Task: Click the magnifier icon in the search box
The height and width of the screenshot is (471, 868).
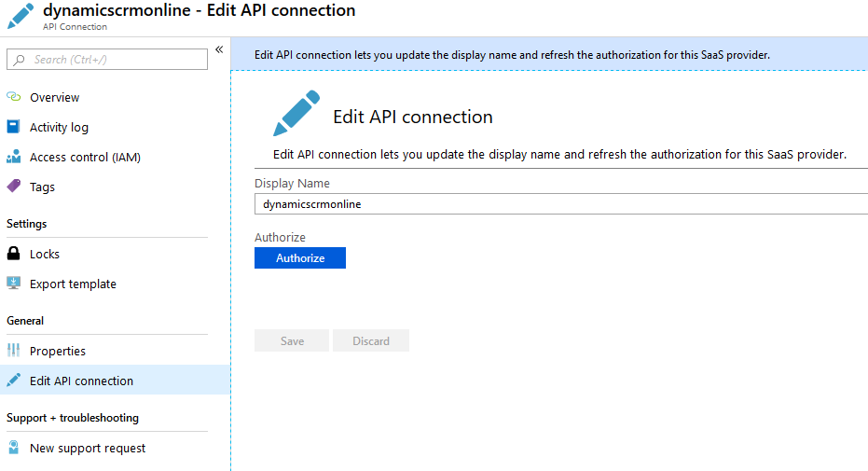Action: click(x=20, y=59)
